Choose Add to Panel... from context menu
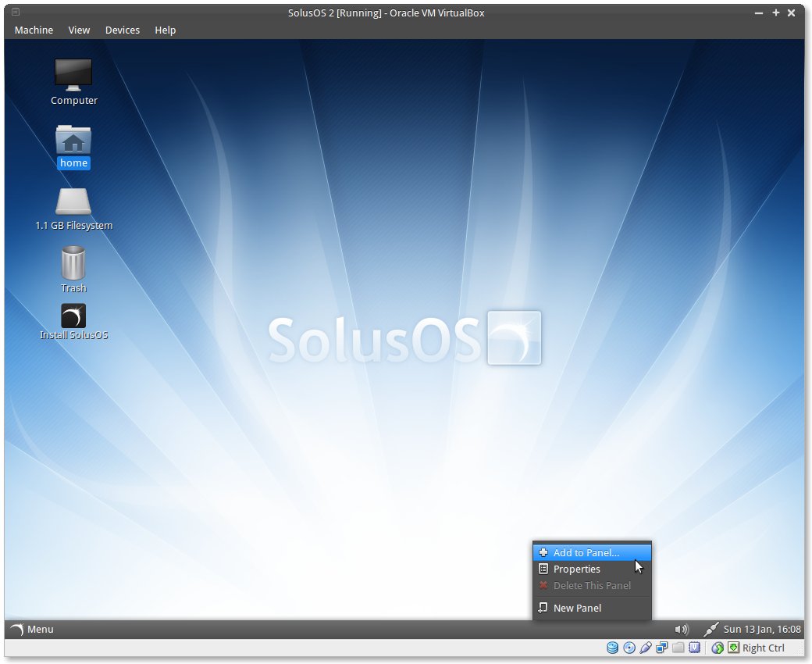 tap(592, 552)
